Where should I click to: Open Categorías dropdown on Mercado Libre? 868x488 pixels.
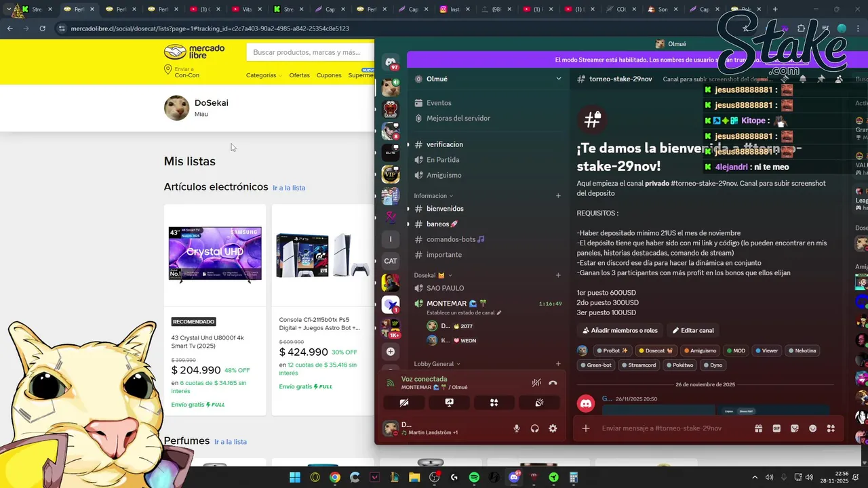pyautogui.click(x=264, y=75)
